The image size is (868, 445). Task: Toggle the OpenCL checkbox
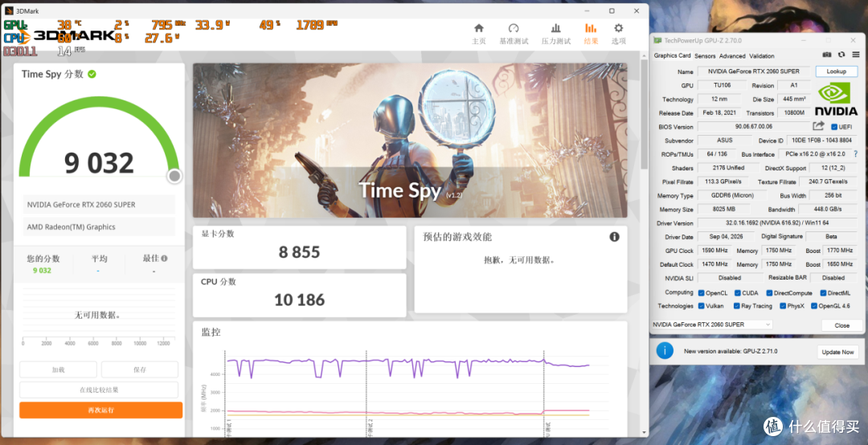[x=701, y=293]
